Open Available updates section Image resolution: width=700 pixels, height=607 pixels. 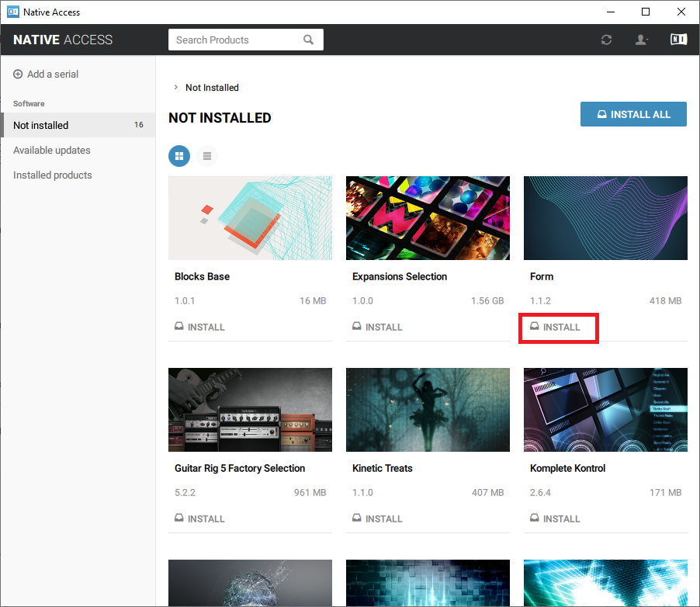(52, 150)
